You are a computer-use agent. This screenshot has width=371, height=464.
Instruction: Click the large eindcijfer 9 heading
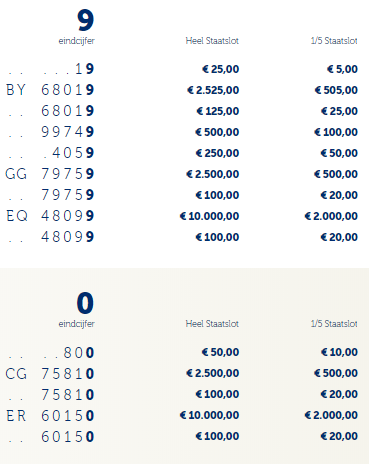[85, 20]
